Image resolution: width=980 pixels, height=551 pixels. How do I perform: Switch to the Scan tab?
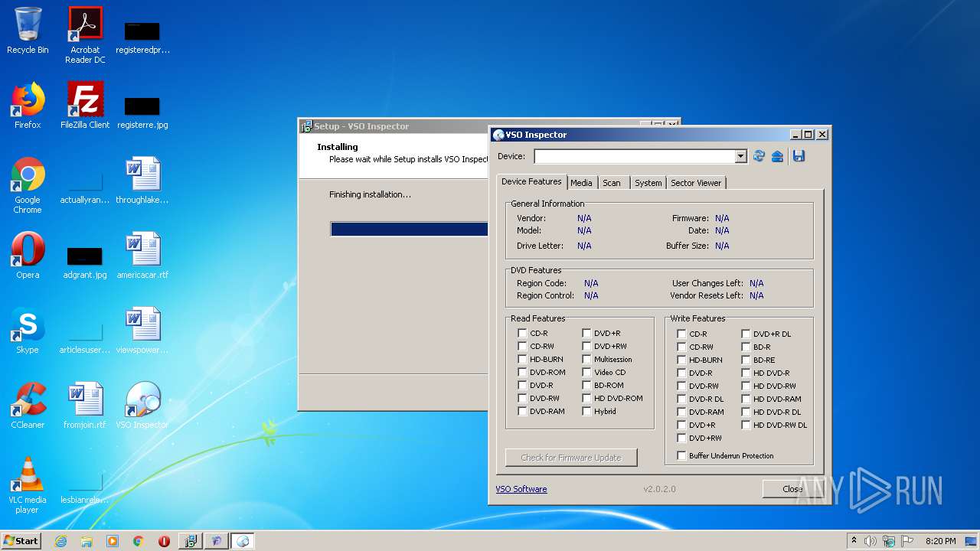[x=612, y=183]
